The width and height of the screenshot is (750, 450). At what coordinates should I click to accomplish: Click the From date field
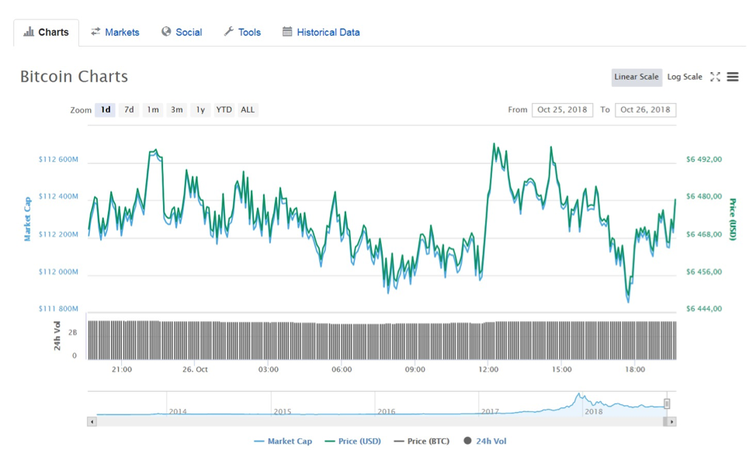pyautogui.click(x=563, y=110)
